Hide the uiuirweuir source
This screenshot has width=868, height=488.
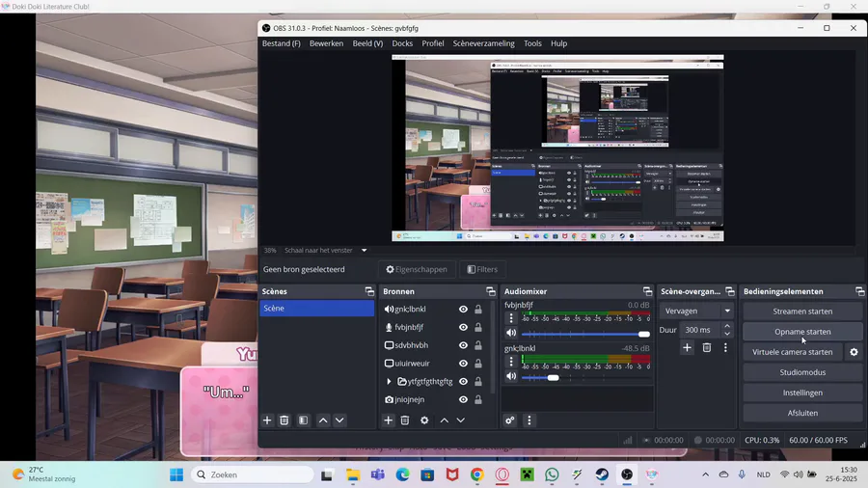pyautogui.click(x=463, y=364)
